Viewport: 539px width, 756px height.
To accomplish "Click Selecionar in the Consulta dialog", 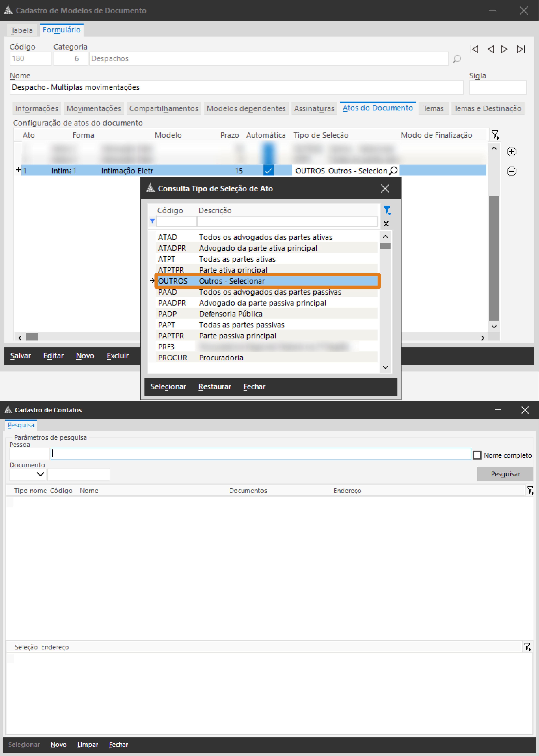I will pyautogui.click(x=168, y=387).
